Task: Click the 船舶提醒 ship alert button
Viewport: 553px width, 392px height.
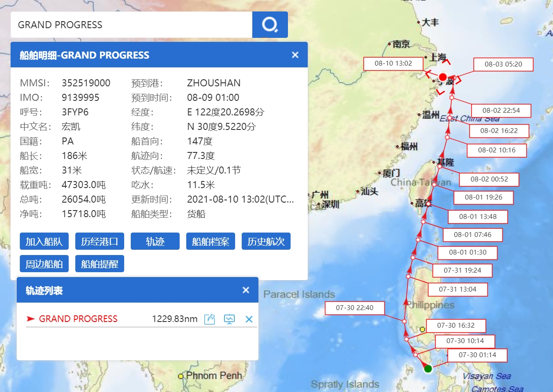Action: [x=100, y=264]
